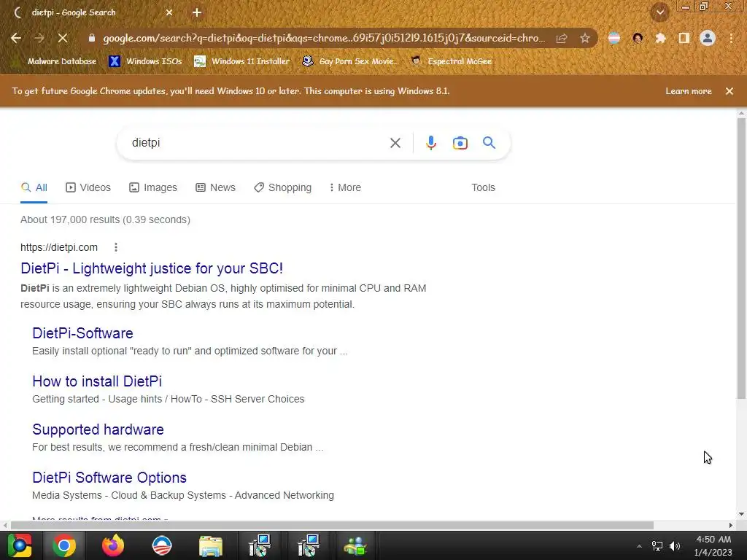Open the Chrome profile avatar
This screenshot has width=747, height=560.
point(708,39)
